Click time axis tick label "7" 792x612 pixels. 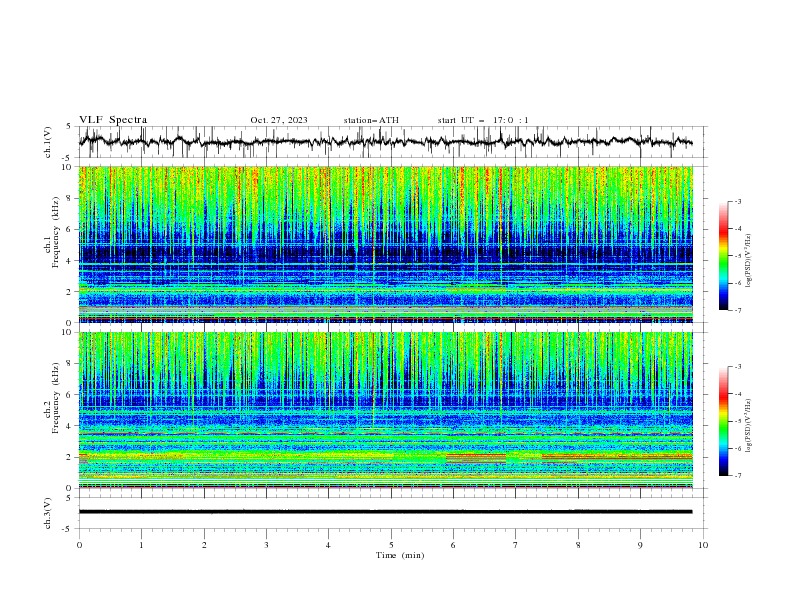tap(516, 545)
